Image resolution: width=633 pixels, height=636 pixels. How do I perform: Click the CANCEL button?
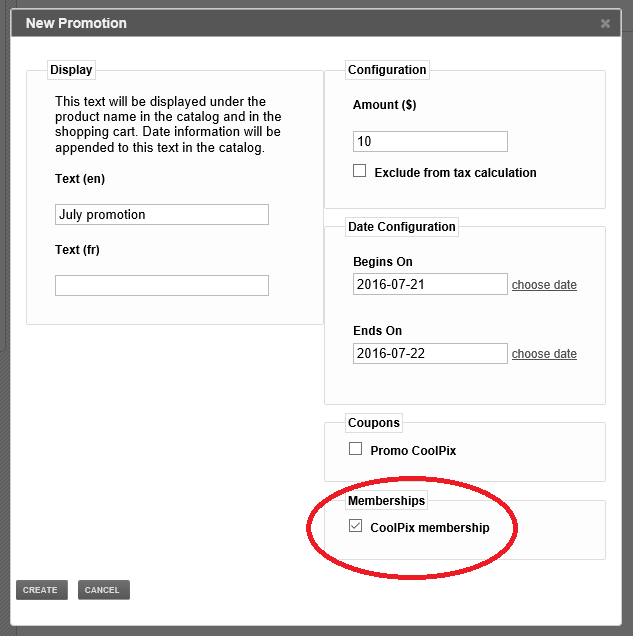[104, 590]
